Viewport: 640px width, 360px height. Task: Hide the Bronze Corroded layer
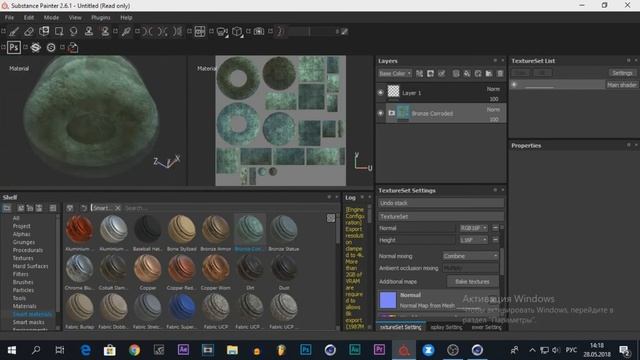(380, 113)
